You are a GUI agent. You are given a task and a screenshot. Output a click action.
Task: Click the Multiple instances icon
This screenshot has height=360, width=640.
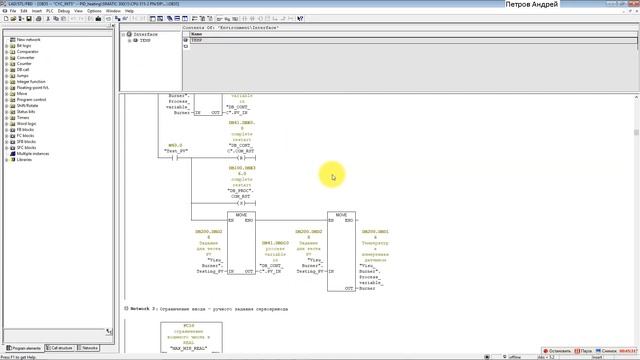click(13, 154)
